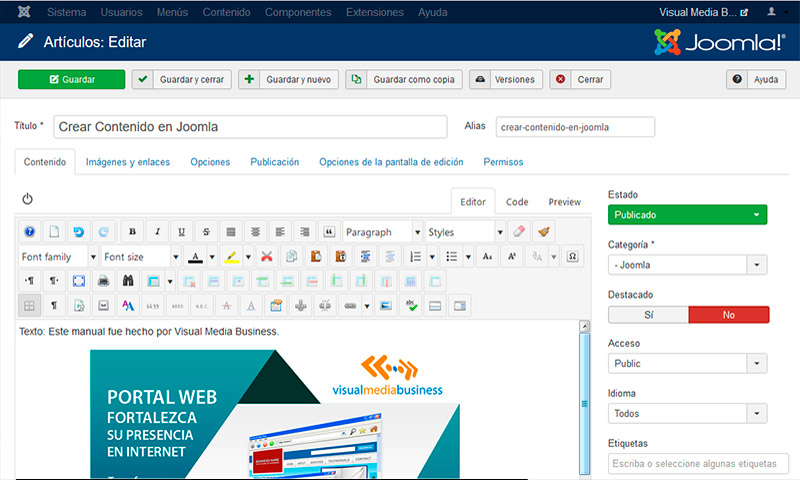
Task: Switch to Imágenes y enlaces tab
Action: (128, 162)
